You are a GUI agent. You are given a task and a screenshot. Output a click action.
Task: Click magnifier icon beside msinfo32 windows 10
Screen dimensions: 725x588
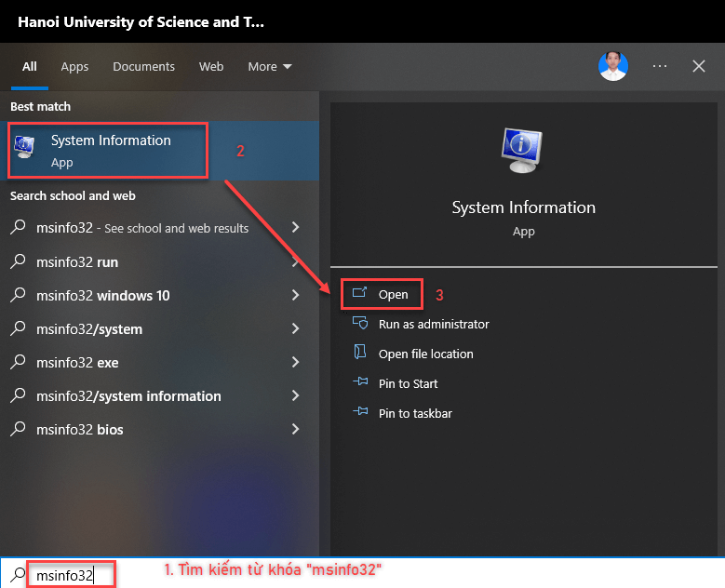[18, 295]
